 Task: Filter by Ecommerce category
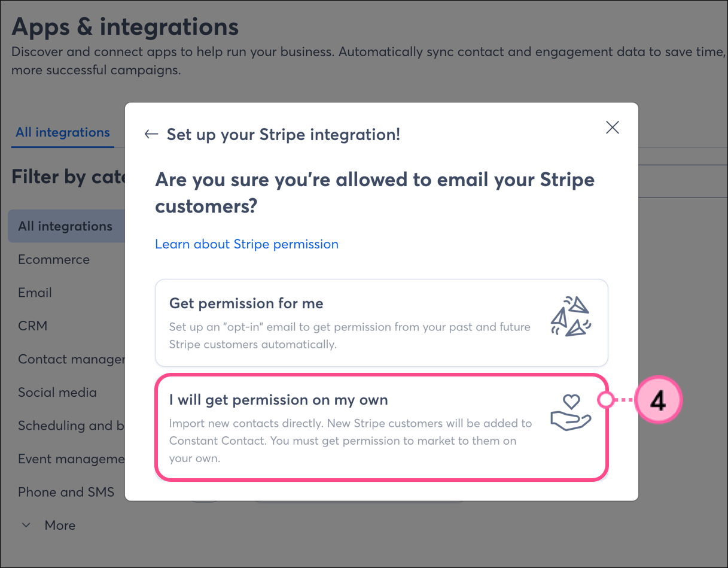(x=54, y=259)
